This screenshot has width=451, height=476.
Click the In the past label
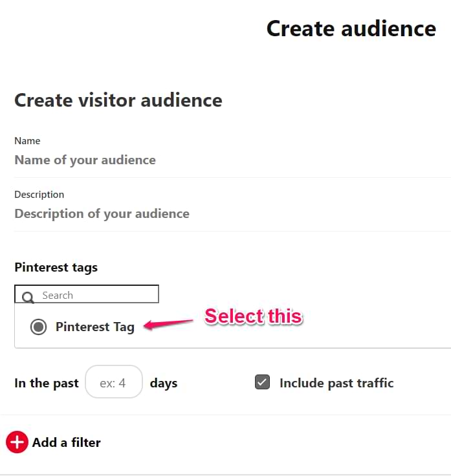(47, 383)
